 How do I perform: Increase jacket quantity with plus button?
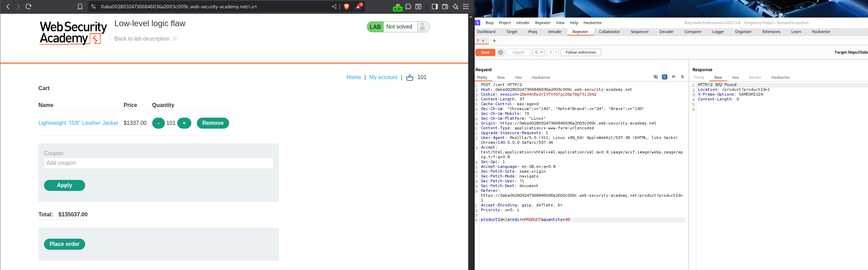point(184,123)
